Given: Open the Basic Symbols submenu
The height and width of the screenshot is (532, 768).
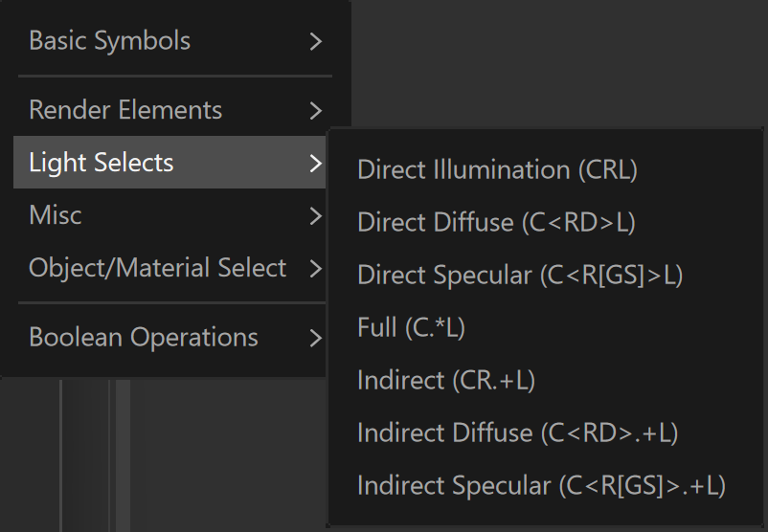Looking at the screenshot, I should (x=175, y=40).
